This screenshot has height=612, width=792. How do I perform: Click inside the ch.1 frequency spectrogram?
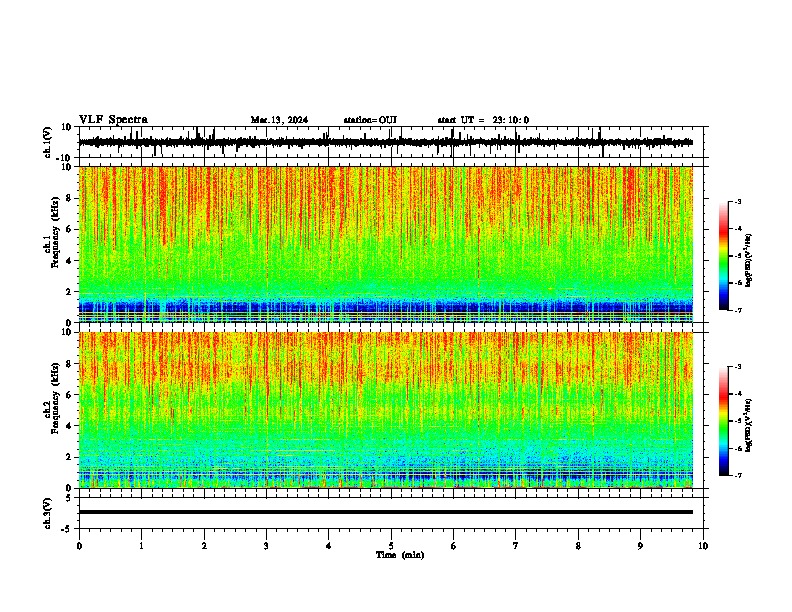(386, 244)
